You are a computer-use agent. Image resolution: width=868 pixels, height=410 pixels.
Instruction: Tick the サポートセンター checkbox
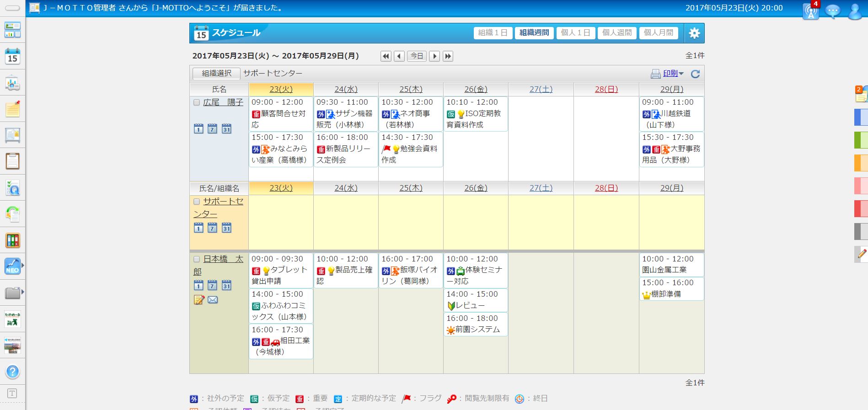coord(197,202)
